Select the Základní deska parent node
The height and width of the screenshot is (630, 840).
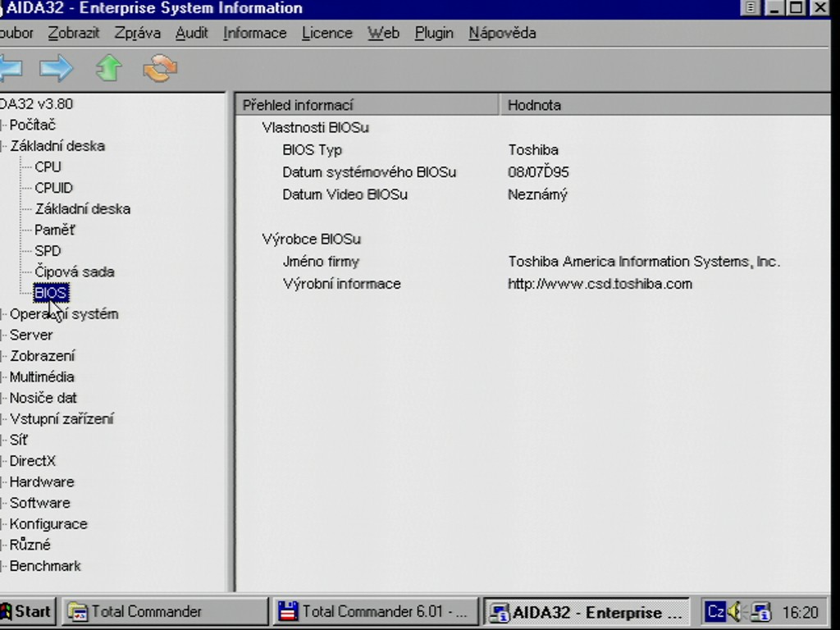point(57,146)
